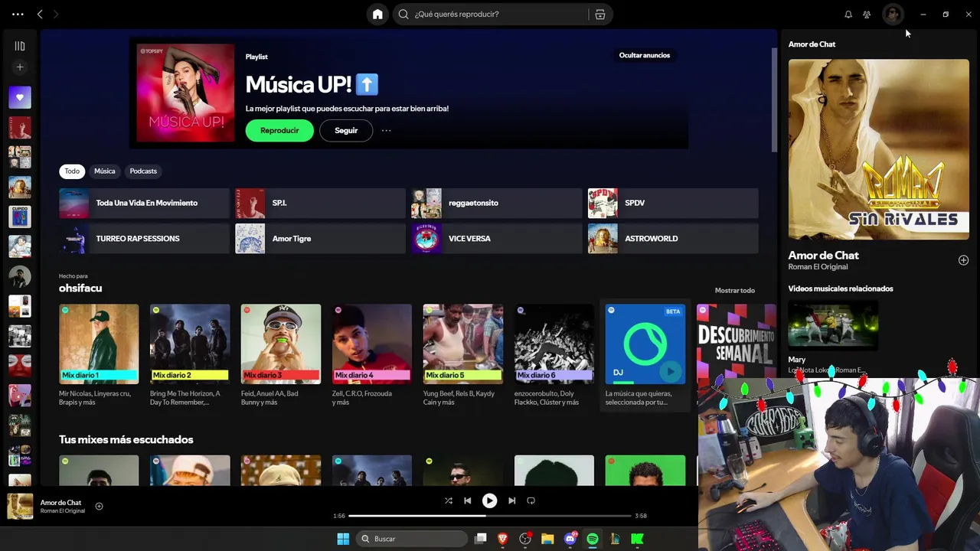Open now-playing thumbnail in bottom bar
The width and height of the screenshot is (980, 551).
(20, 506)
